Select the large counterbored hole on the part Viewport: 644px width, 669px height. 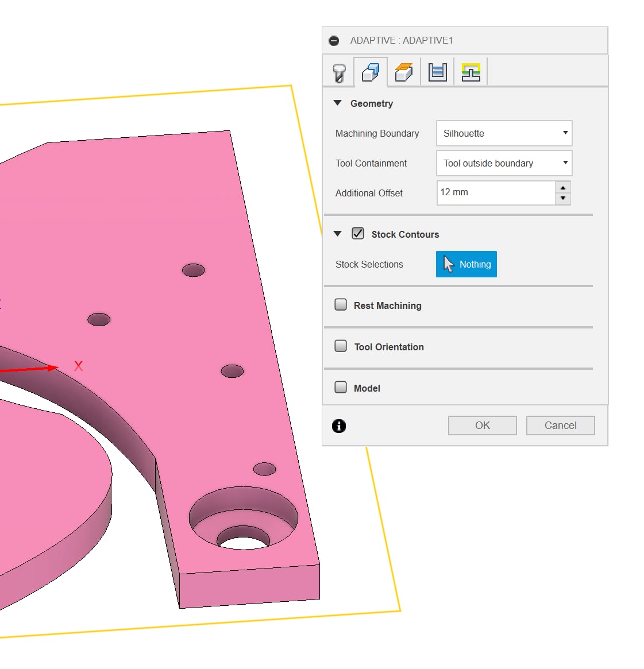click(x=243, y=517)
